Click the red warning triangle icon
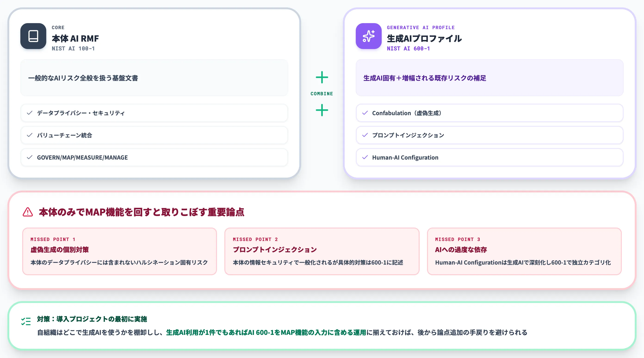The height and width of the screenshot is (358, 644). (x=28, y=212)
